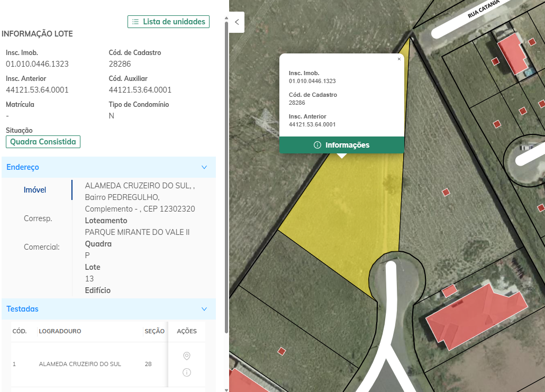Viewport: 545px width, 392px height.
Task: Click the info circle icon in Informações bar
Action: [x=317, y=145]
